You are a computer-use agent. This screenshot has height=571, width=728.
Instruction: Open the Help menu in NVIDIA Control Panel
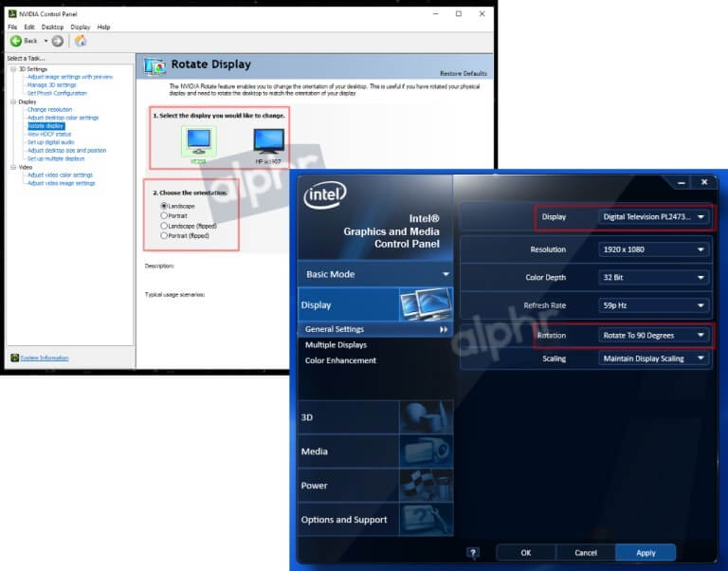coord(103,27)
